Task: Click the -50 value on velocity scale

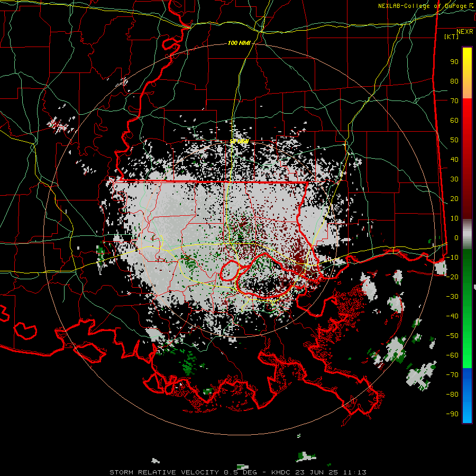Action: tap(452, 336)
